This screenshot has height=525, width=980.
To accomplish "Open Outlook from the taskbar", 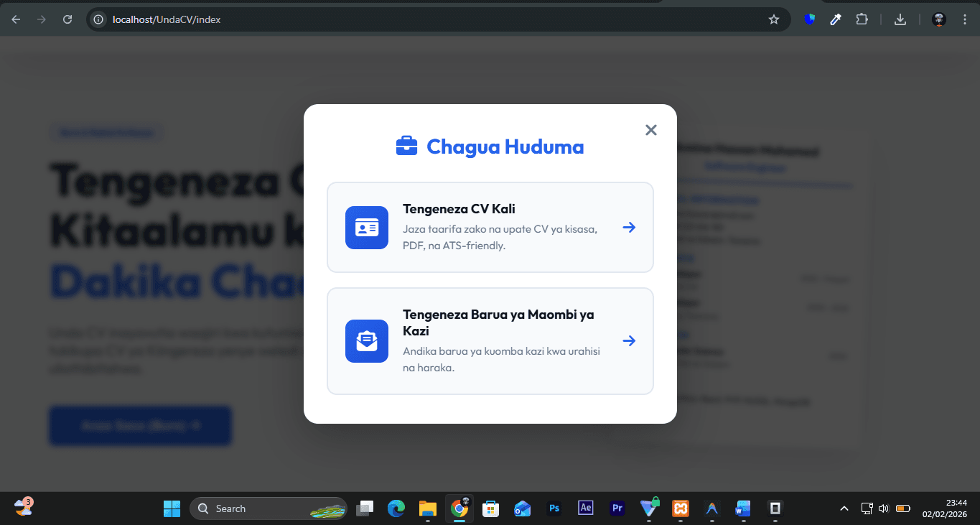I will [x=522, y=508].
